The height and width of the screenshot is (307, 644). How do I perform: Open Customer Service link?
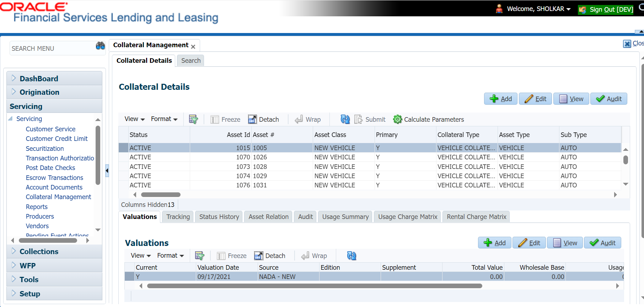pyautogui.click(x=50, y=129)
